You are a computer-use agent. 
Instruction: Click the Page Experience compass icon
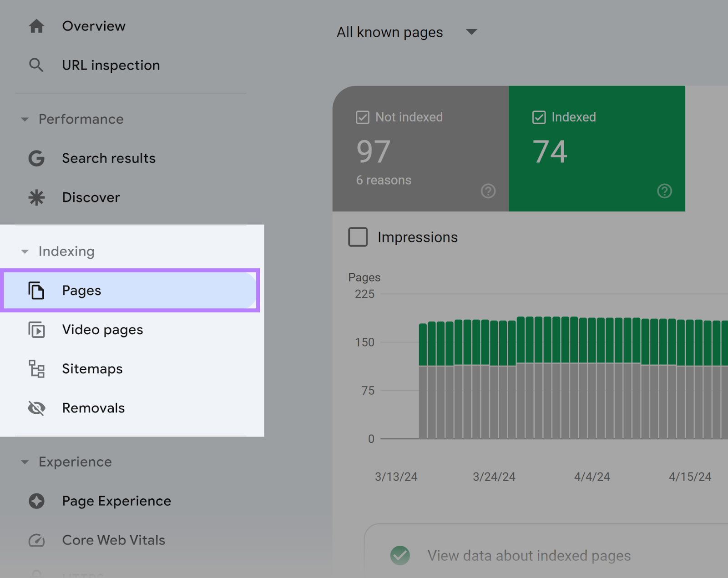pyautogui.click(x=36, y=501)
